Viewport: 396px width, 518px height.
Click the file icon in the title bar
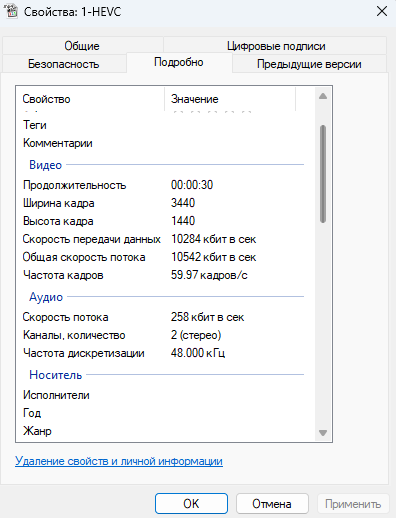[x=12, y=12]
